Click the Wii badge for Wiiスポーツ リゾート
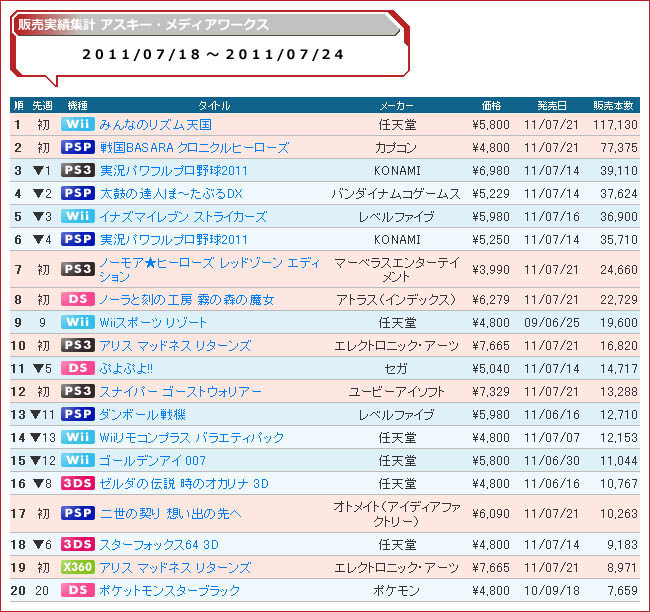Viewport: 650px width, 612px height. (x=78, y=322)
